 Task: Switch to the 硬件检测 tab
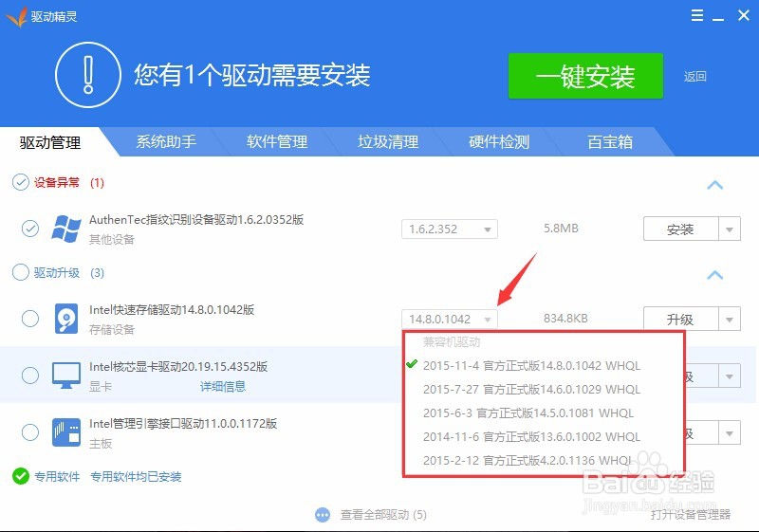point(499,141)
